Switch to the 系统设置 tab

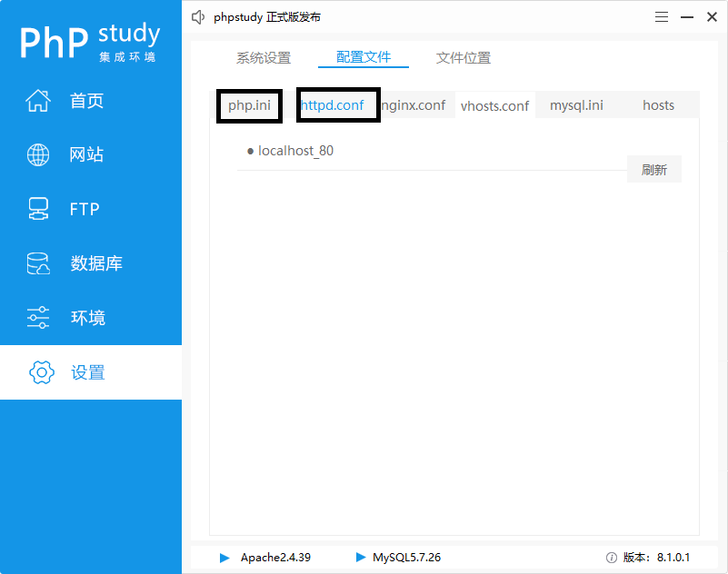click(x=265, y=57)
